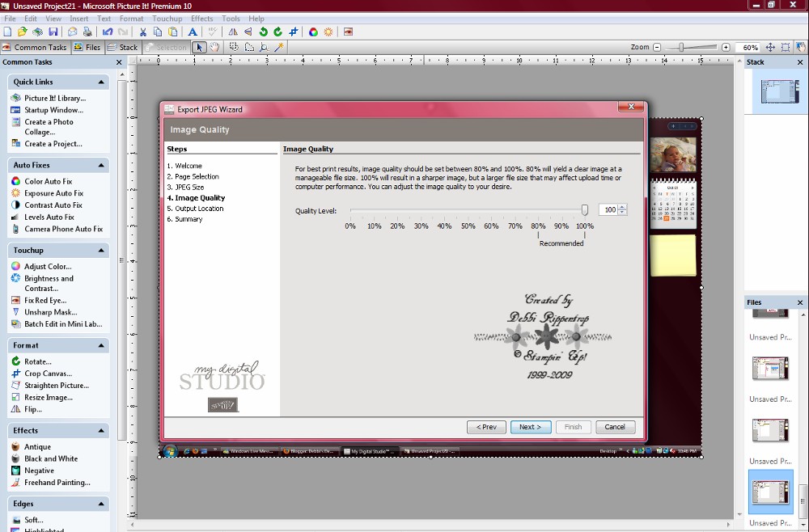The height and width of the screenshot is (532, 809).
Task: Click the red eye fix toolbar icon
Action: coord(348,32)
